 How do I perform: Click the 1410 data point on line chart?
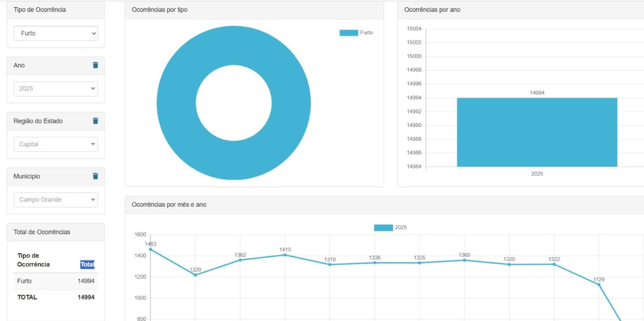pyautogui.click(x=285, y=255)
